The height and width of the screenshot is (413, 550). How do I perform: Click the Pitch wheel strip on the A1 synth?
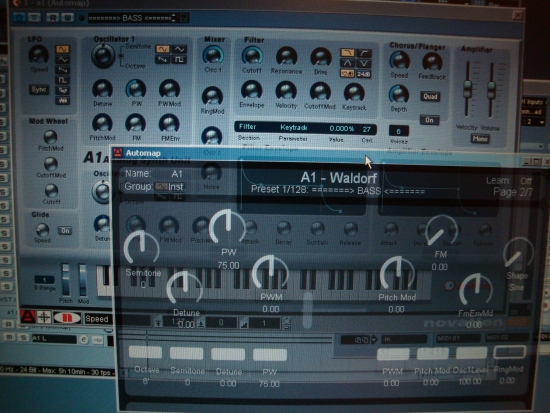pyautogui.click(x=66, y=280)
